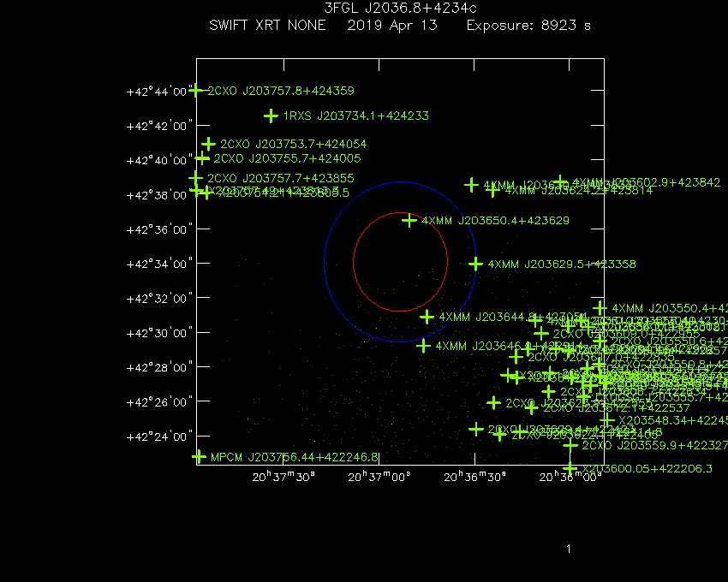Click the label 2CXO J203757.7+423855

tap(281, 178)
